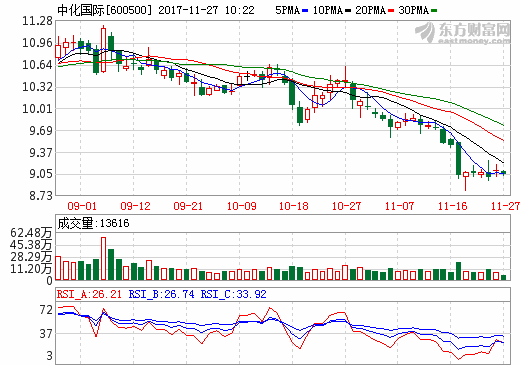Click the RSI_B:26.74 indicator label
520x365 pixels.
point(161,294)
